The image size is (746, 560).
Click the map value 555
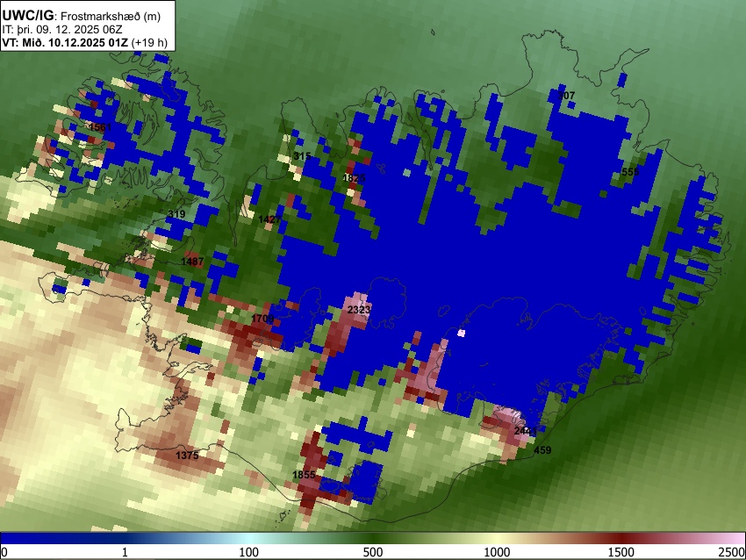pyautogui.click(x=630, y=172)
